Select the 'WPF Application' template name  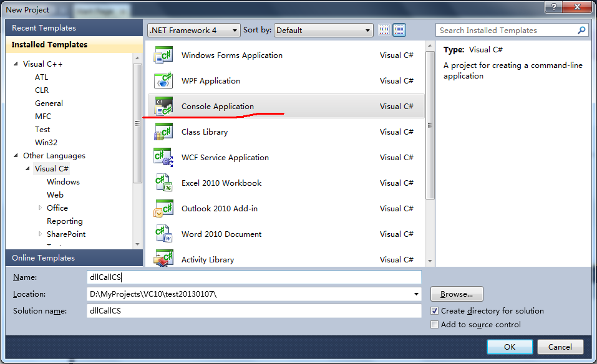tap(211, 80)
